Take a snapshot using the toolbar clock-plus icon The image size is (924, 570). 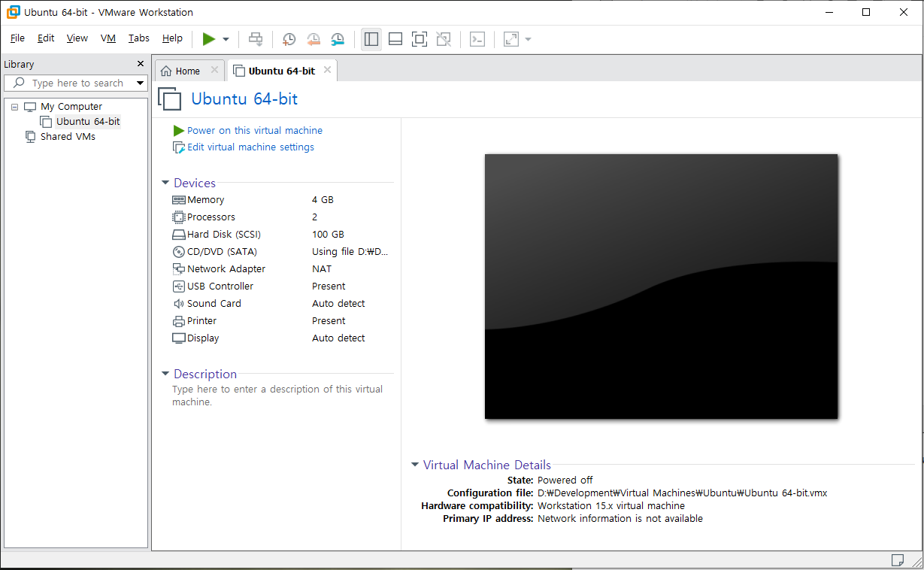[289, 39]
